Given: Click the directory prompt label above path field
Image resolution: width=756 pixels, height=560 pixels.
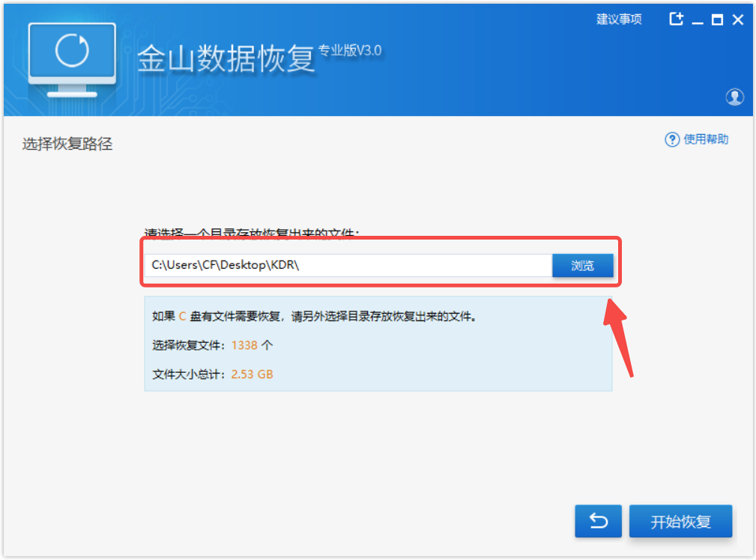Looking at the screenshot, I should pyautogui.click(x=252, y=234).
